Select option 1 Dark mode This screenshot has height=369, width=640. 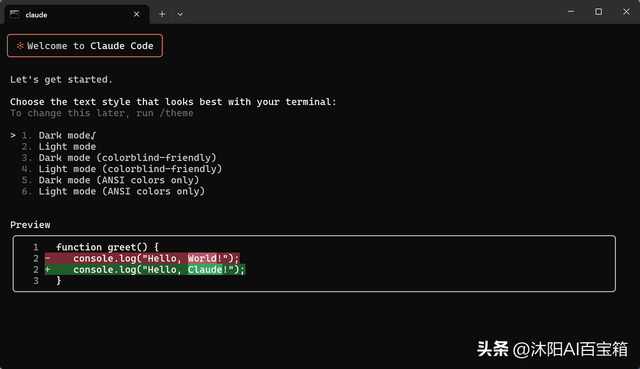click(x=59, y=135)
